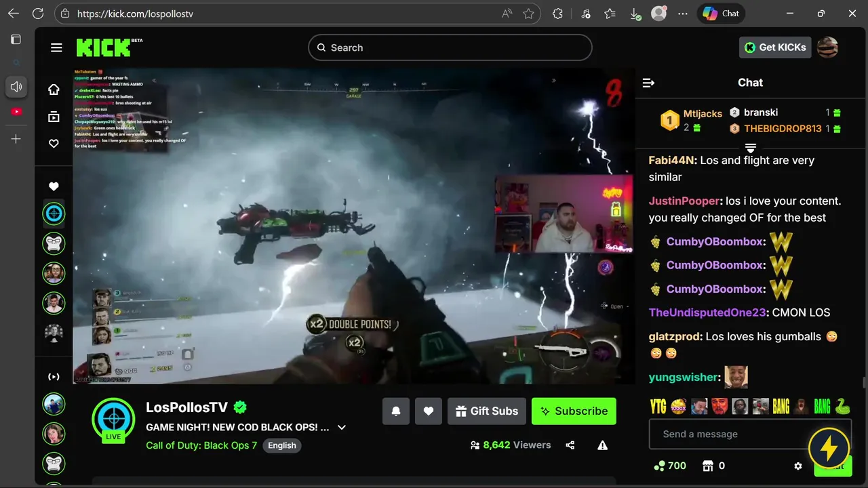Share the stream via the share icon

[x=570, y=445]
